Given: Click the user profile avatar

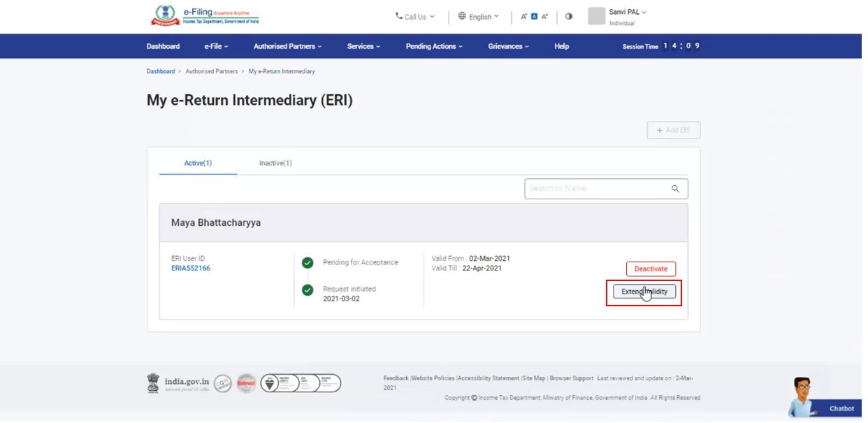Looking at the screenshot, I should click(x=596, y=16).
